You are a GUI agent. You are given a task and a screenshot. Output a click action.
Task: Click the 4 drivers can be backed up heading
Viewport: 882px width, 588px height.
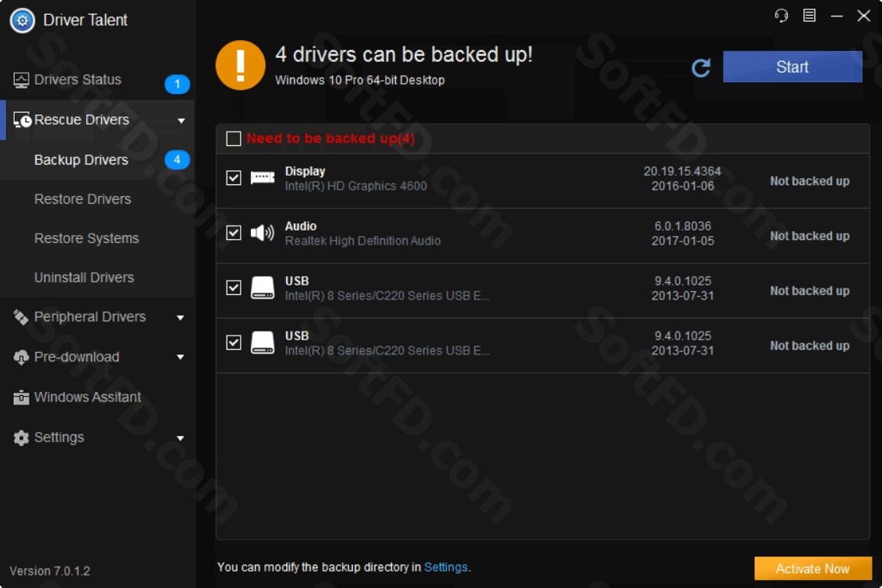[403, 55]
